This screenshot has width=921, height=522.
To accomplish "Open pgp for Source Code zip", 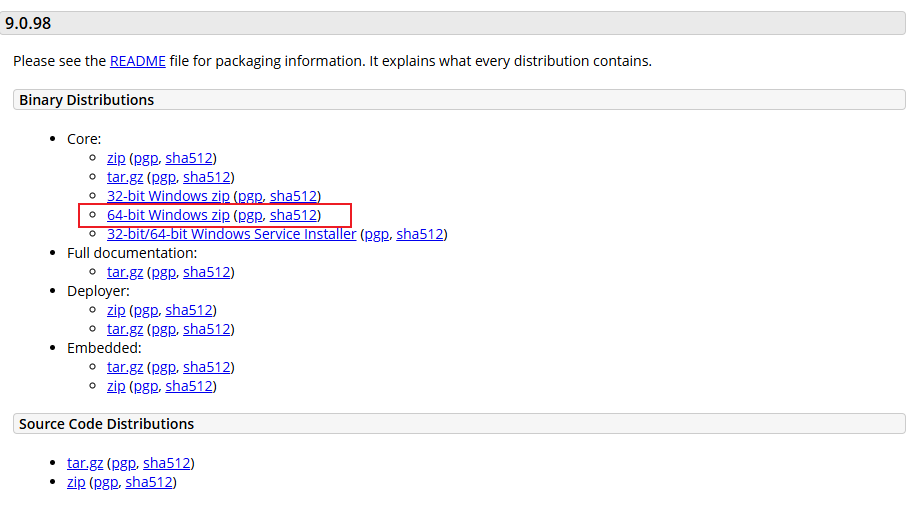I will pos(106,483).
